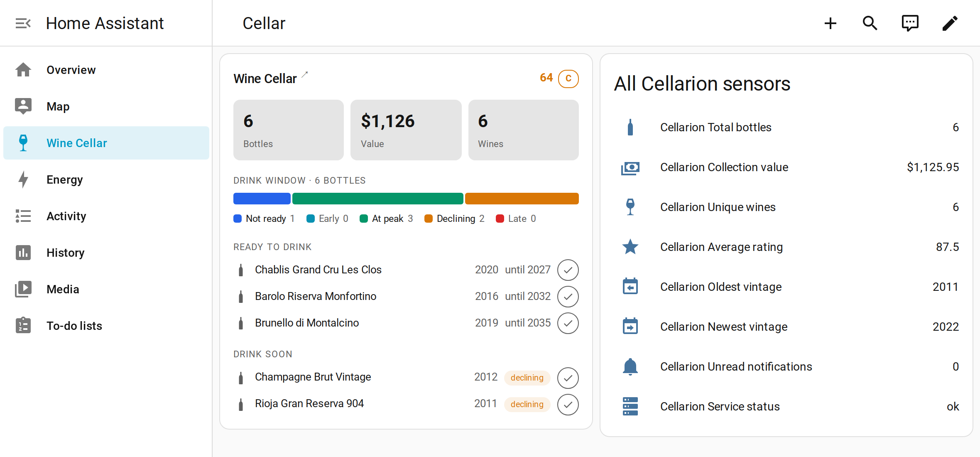The width and height of the screenshot is (980, 457).
Task: Click the Average rating star icon
Action: click(630, 247)
